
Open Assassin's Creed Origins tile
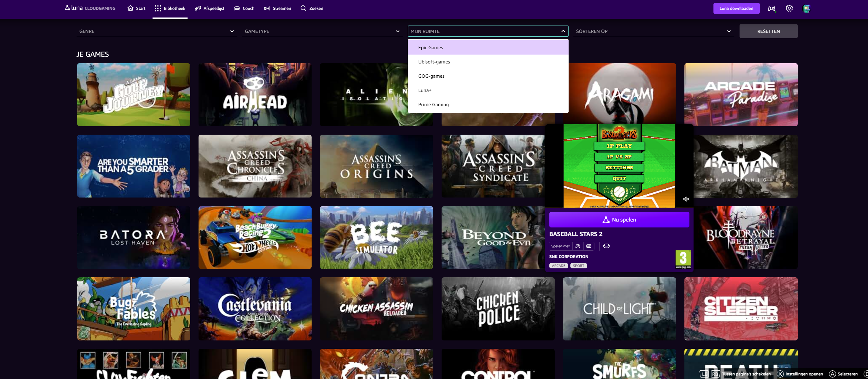tap(376, 166)
